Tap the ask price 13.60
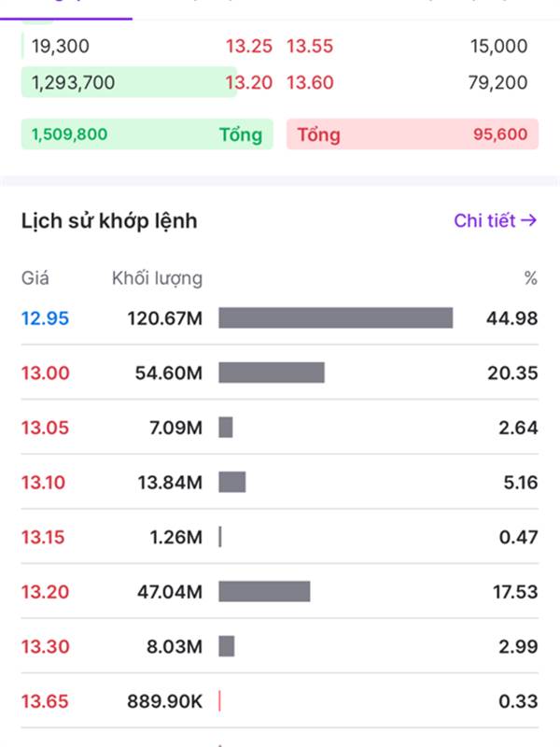Image resolution: width=560 pixels, height=747 pixels. pos(309,82)
